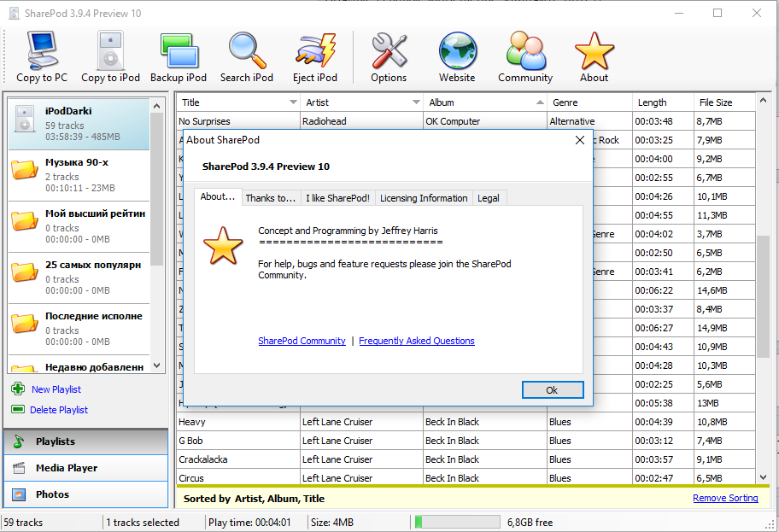This screenshot has height=532, width=779.
Task: Expand the Title column filter dropdown
Action: point(292,102)
